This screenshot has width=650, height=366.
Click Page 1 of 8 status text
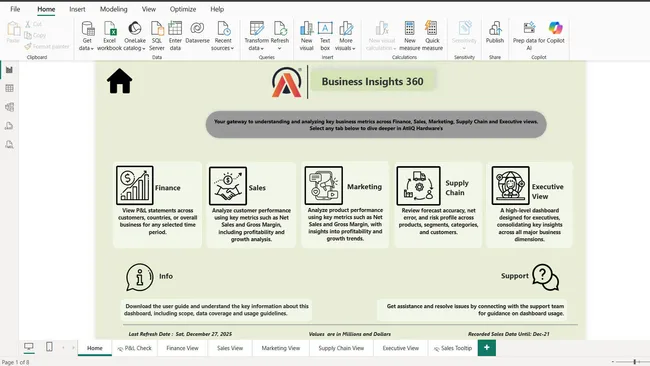click(16, 362)
